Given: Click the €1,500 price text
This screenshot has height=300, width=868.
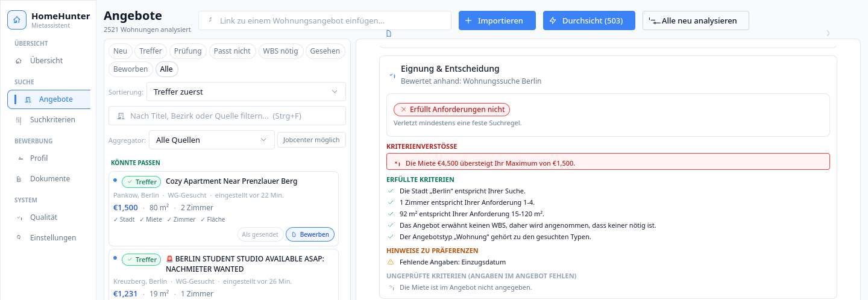Looking at the screenshot, I should (125, 208).
